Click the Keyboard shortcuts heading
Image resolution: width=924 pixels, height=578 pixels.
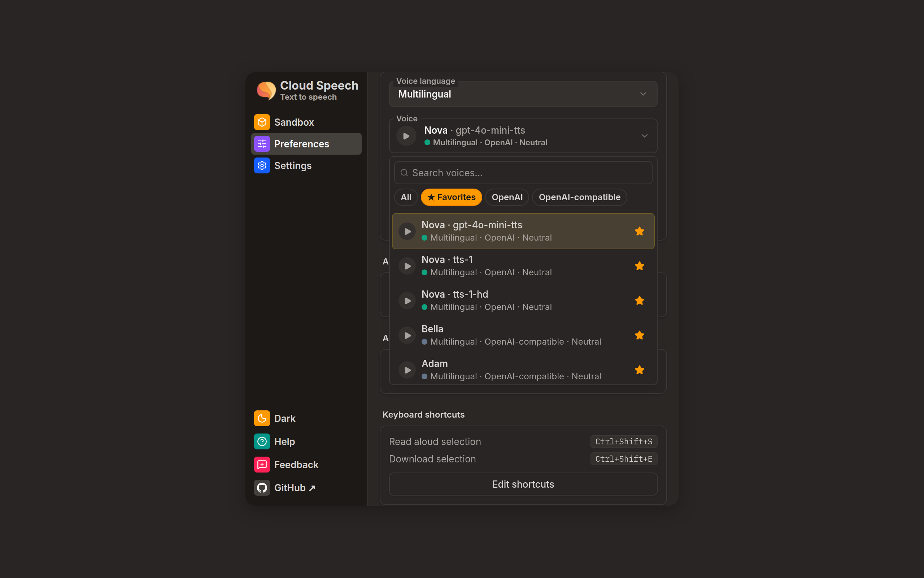tap(423, 415)
